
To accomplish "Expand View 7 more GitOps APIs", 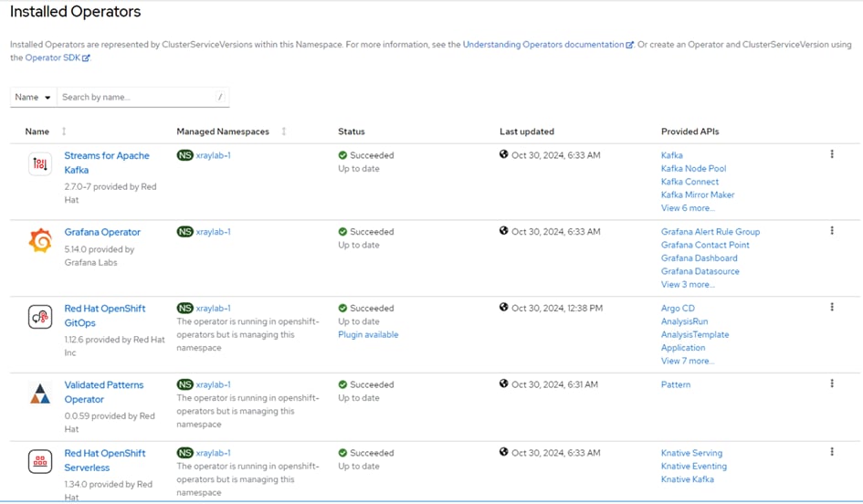I will (688, 361).
